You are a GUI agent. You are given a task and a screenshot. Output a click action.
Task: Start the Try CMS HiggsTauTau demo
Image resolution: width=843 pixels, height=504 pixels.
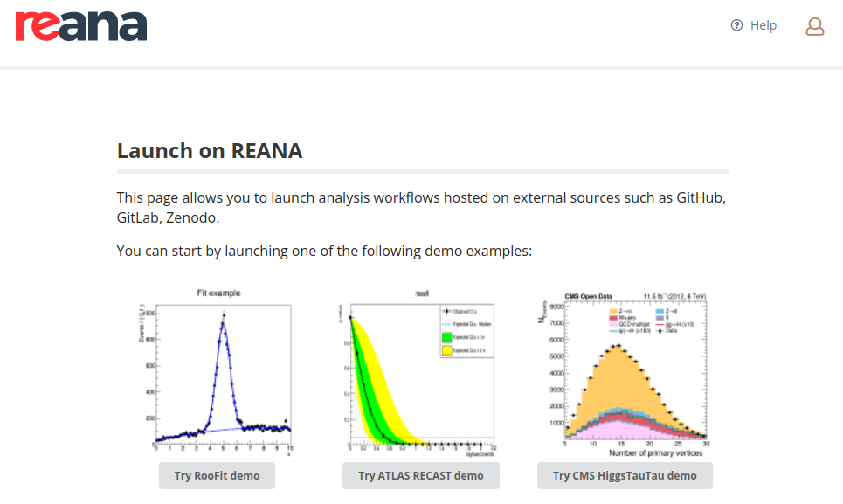[x=625, y=476]
